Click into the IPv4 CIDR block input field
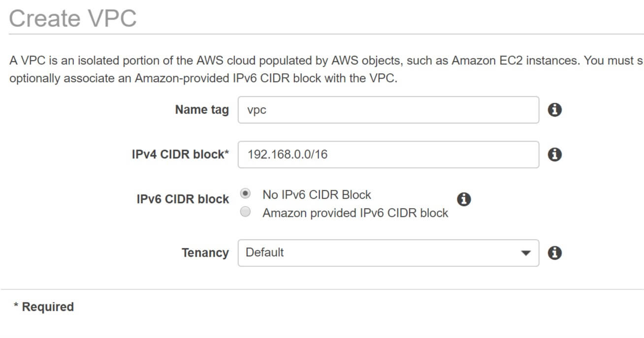The width and height of the screenshot is (644, 338). pos(388,154)
